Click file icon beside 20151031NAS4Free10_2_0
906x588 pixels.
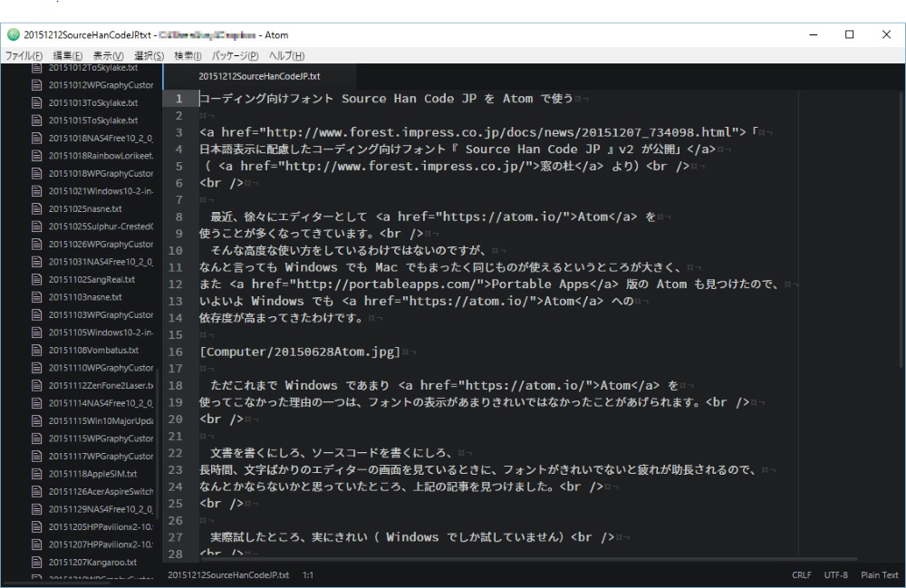point(37,262)
